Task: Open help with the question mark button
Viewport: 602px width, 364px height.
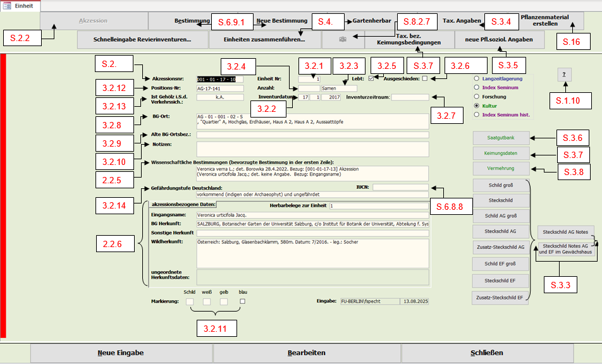Action: tap(564, 75)
